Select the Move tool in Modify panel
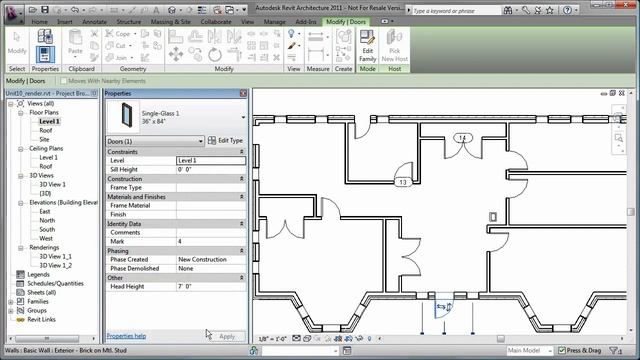The height and width of the screenshot is (360, 640). [x=176, y=54]
